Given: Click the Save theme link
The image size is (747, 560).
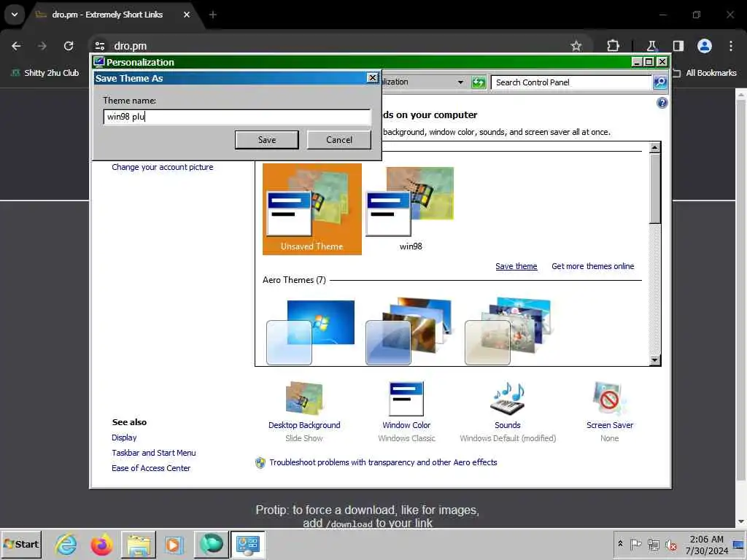Looking at the screenshot, I should pos(516,266).
